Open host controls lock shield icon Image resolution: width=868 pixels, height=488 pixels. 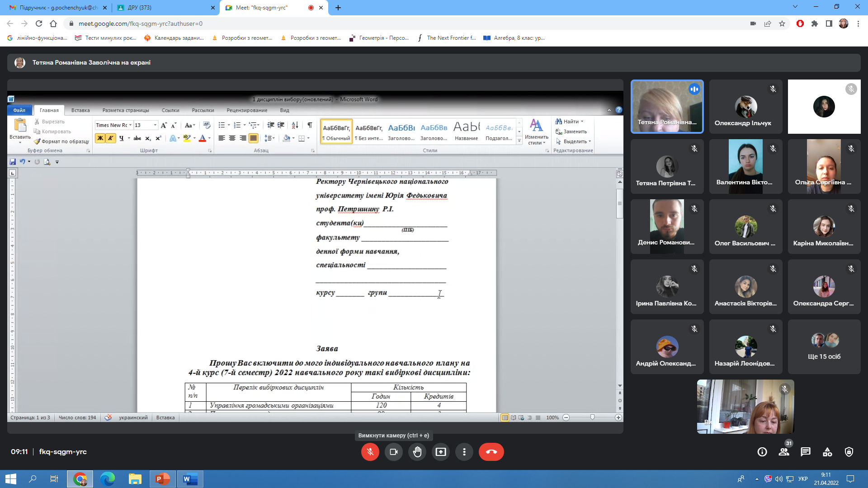tap(849, 452)
